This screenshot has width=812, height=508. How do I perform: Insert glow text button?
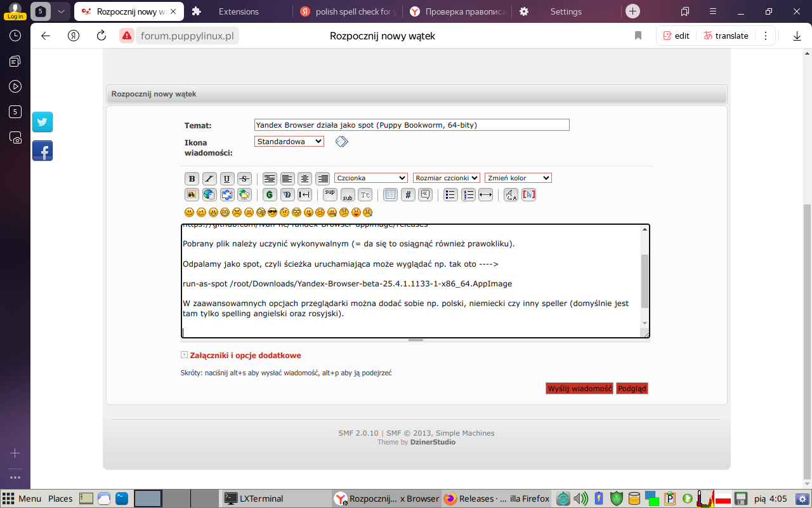point(270,195)
